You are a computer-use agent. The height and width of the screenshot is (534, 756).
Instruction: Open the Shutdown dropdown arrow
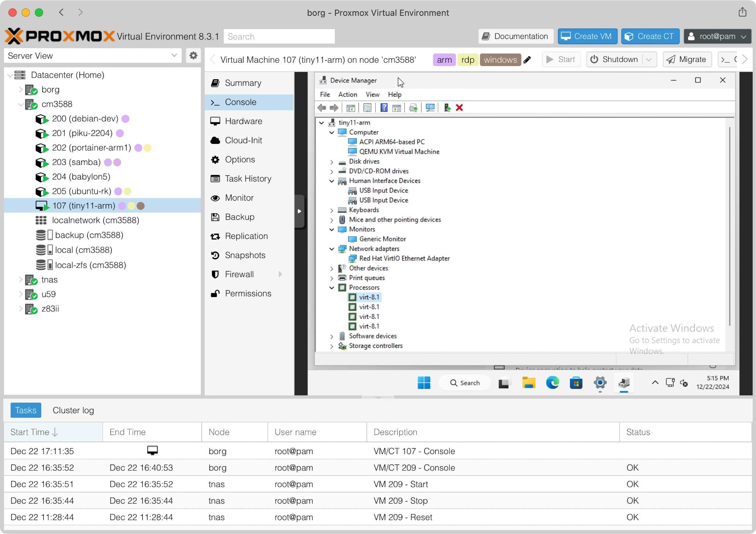649,60
